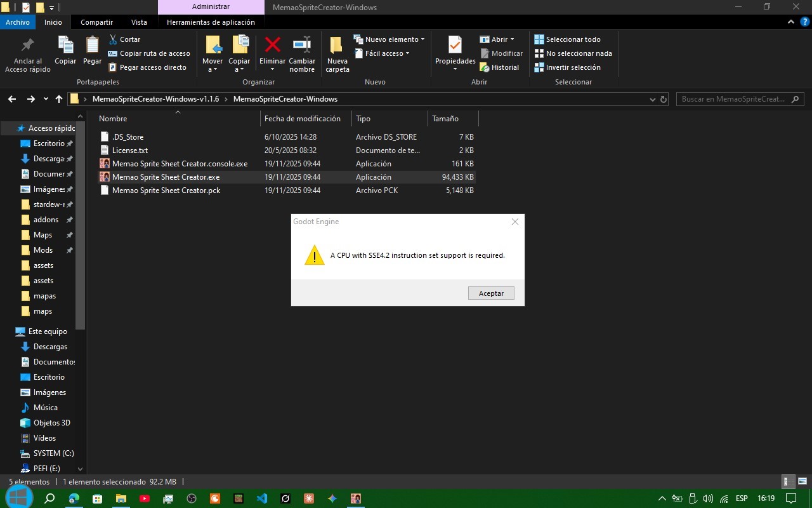Click the Copiar clipboard button
812x508 pixels.
click(x=65, y=51)
